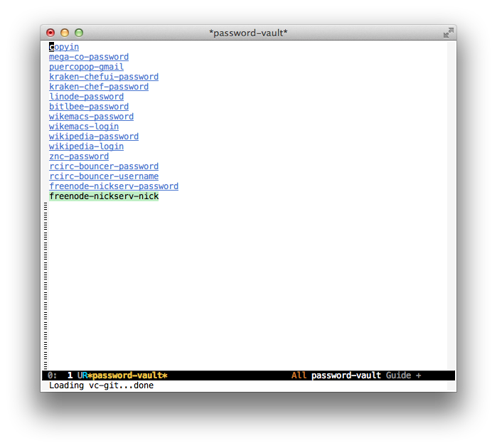Click the plus sign after Guide
497x448 pixels.
[418, 375]
